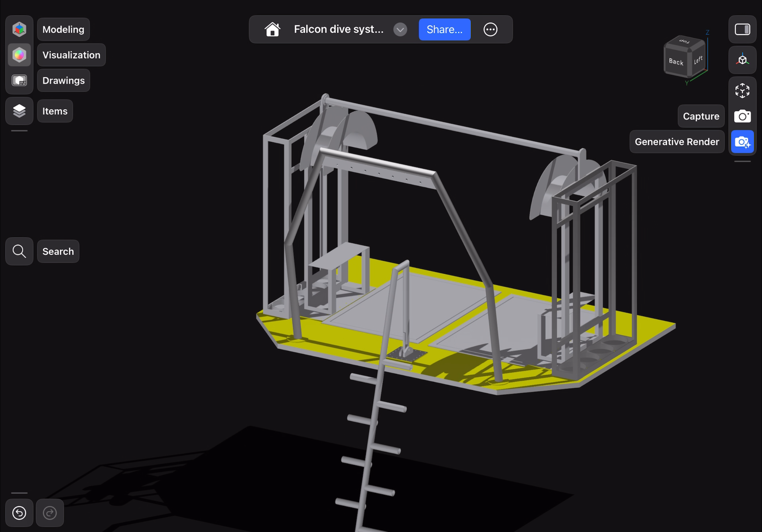Click the zoom-to-fit view icon

click(742, 91)
